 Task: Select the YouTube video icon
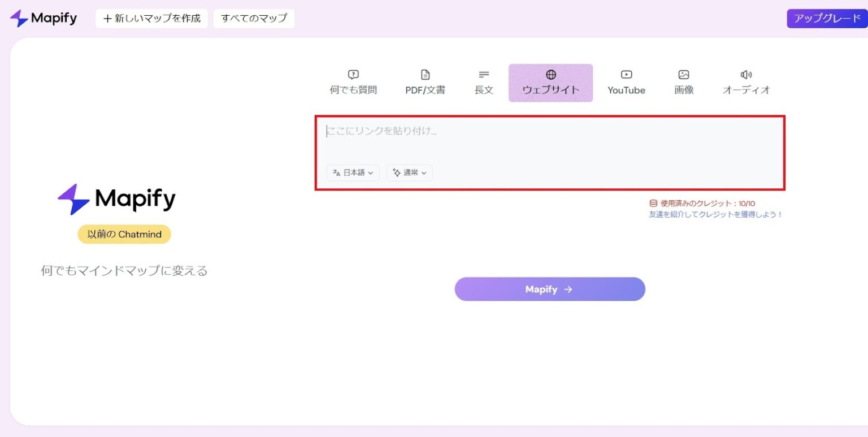pos(626,74)
